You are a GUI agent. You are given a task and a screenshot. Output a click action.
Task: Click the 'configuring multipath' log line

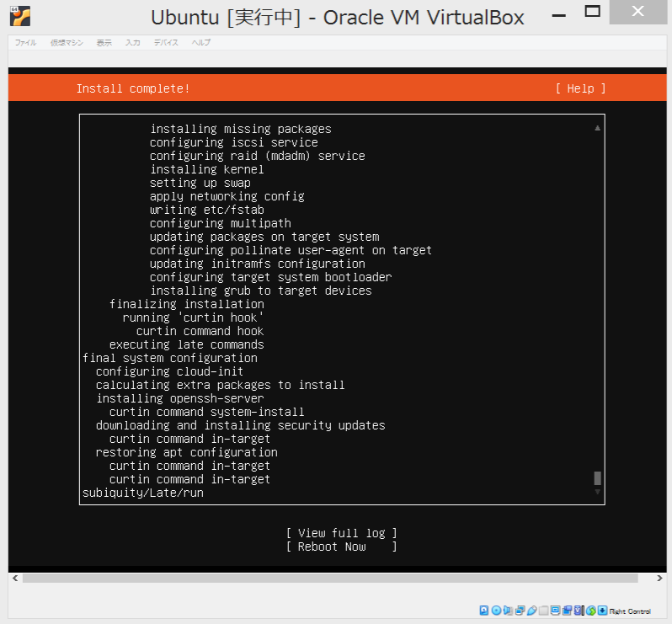221,223
